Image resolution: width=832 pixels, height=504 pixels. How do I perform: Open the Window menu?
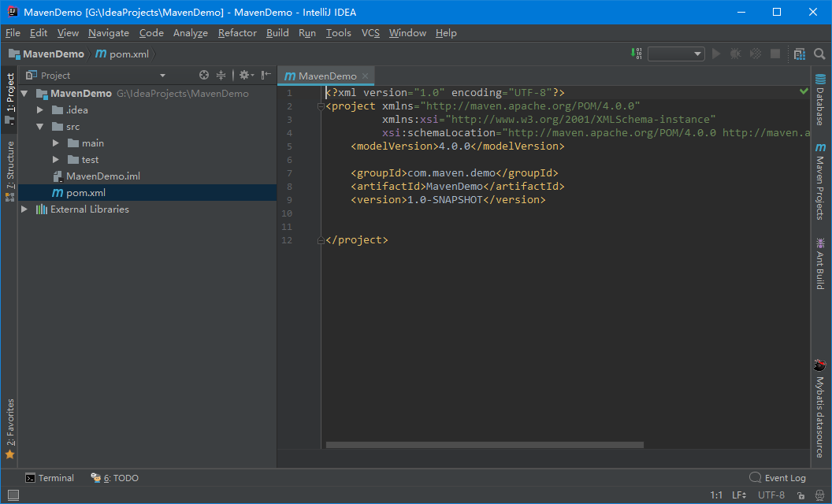(407, 33)
